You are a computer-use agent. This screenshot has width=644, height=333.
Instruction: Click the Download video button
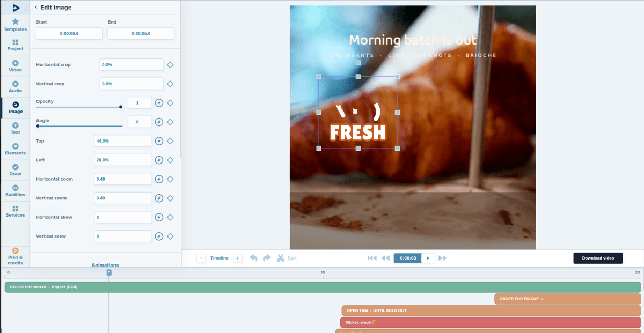(x=598, y=258)
